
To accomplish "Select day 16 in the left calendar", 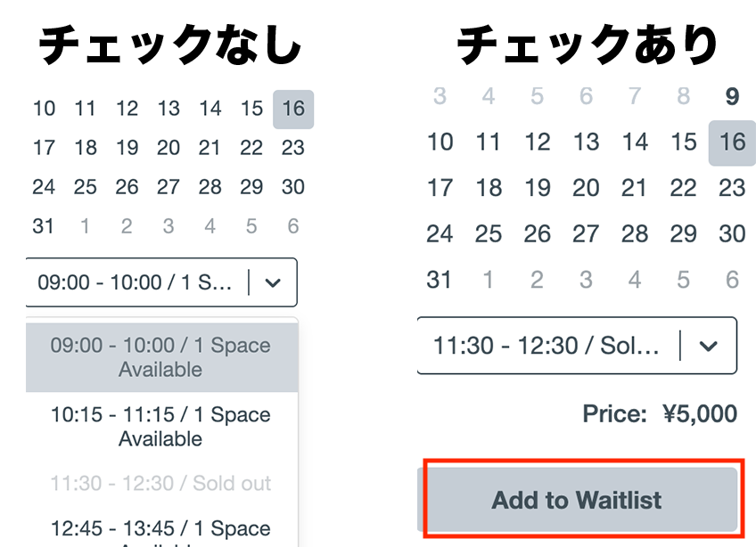I will click(293, 109).
